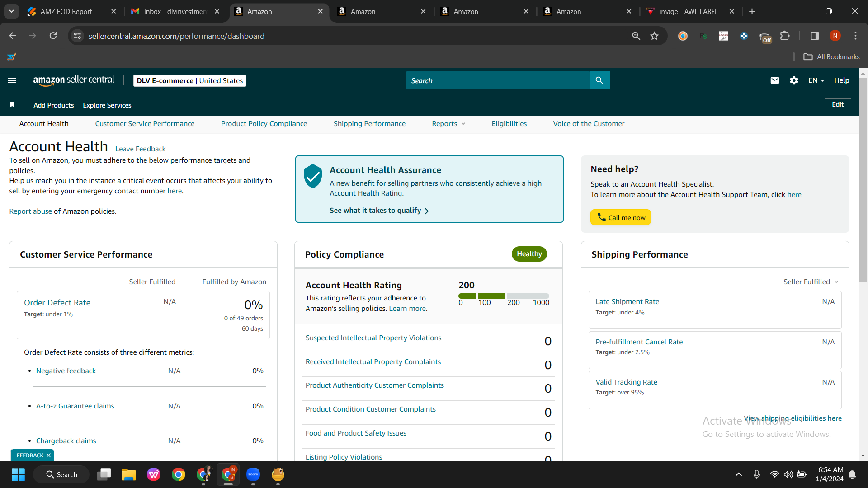Open Zoom from the taskbar
This screenshot has height=488, width=868.
tap(253, 474)
